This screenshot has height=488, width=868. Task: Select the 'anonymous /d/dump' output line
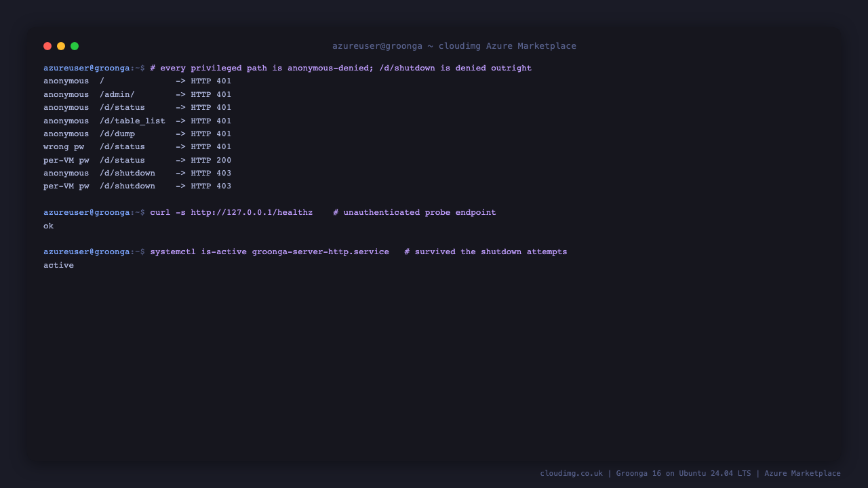coord(138,134)
